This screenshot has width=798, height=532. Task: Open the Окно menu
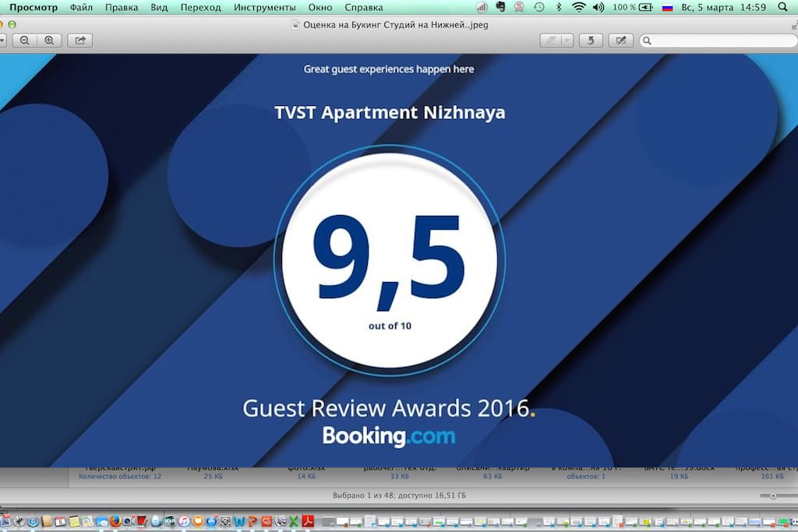click(320, 8)
